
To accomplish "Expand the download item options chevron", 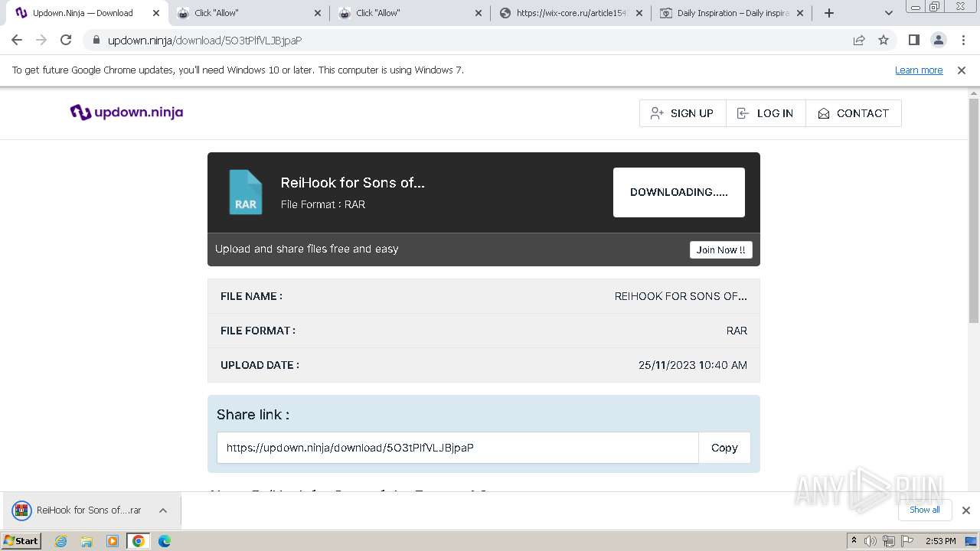I will (163, 510).
